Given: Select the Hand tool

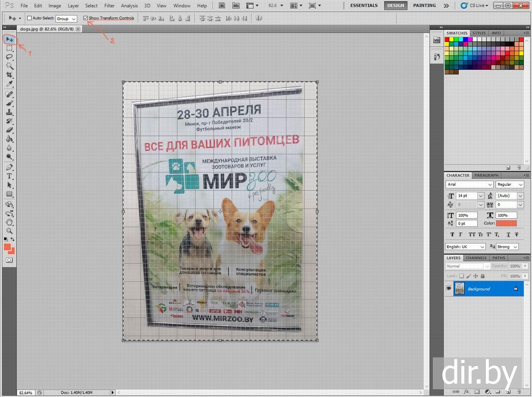Looking at the screenshot, I should 9,222.
